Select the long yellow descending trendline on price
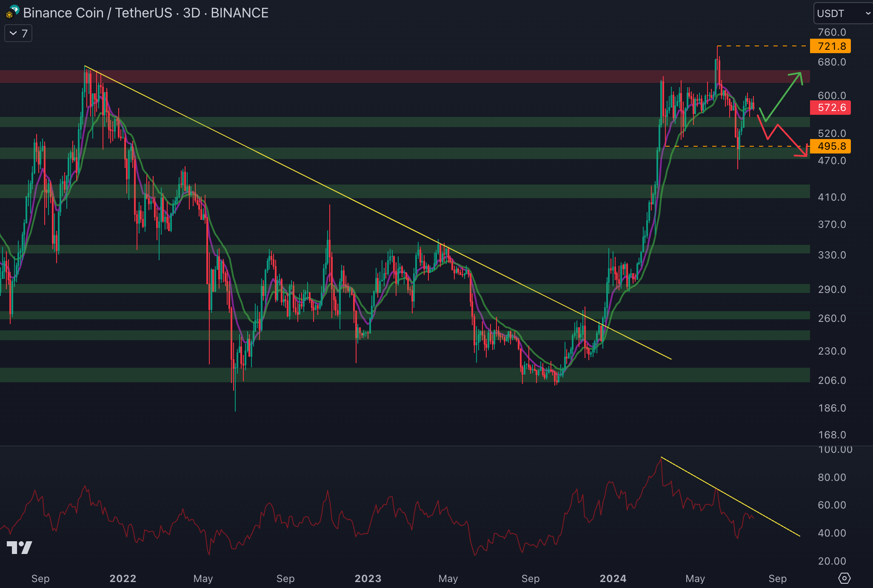 tap(298, 172)
